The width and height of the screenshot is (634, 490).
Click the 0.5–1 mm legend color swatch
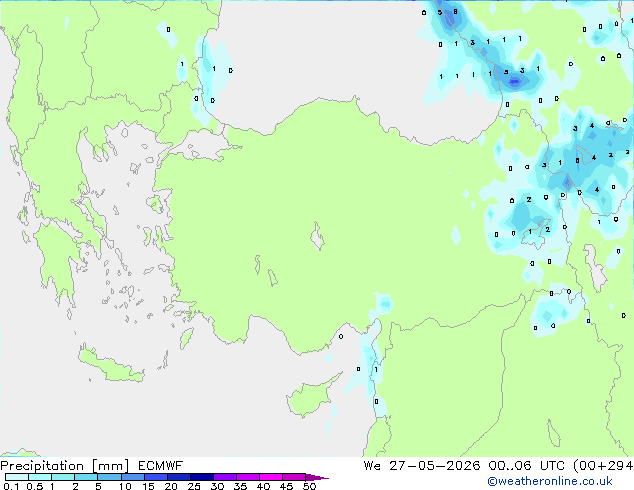tap(40, 477)
